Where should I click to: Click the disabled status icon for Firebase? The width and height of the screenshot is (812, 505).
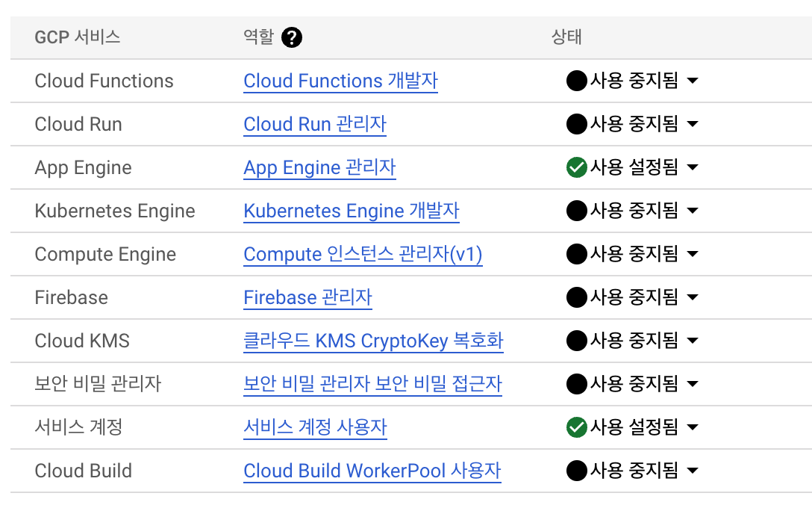pos(576,297)
